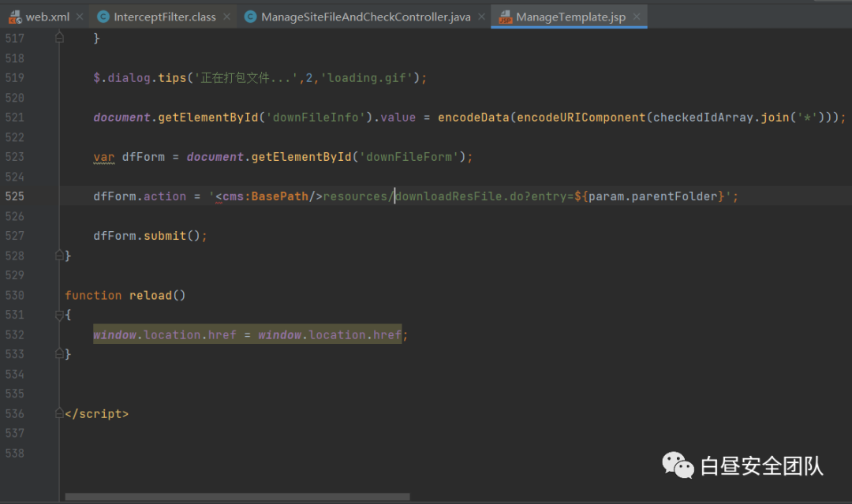The width and height of the screenshot is (852, 504).
Task: Click on dfForm.submit() call
Action: tap(148, 236)
